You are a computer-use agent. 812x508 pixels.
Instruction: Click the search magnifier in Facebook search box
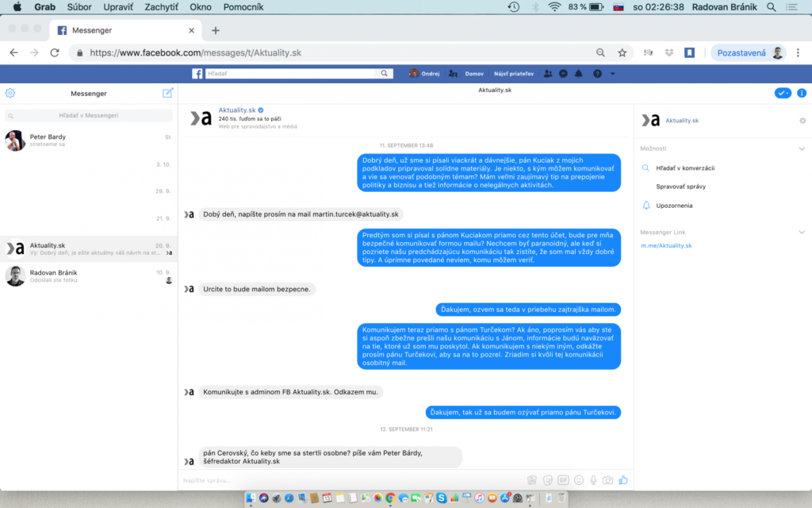click(385, 74)
